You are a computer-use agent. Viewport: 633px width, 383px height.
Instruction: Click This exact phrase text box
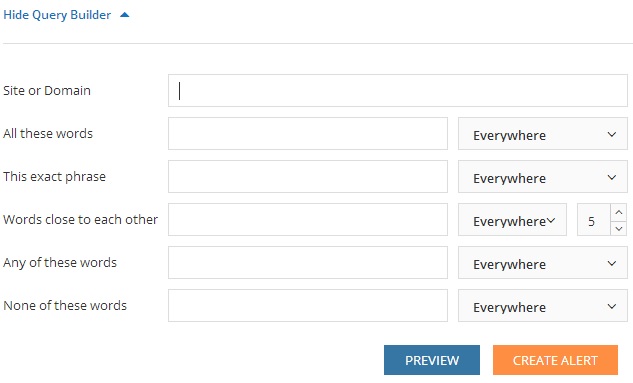point(308,177)
